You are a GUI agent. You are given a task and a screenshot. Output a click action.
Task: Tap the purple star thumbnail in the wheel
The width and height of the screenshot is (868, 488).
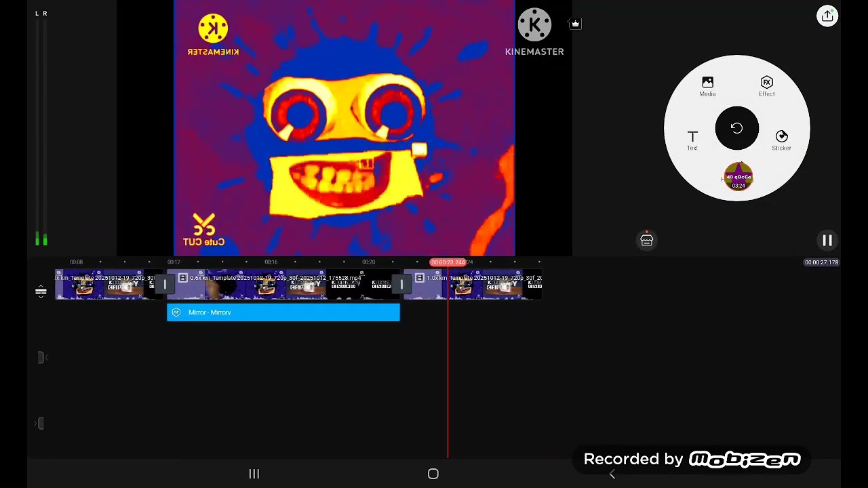point(738,178)
